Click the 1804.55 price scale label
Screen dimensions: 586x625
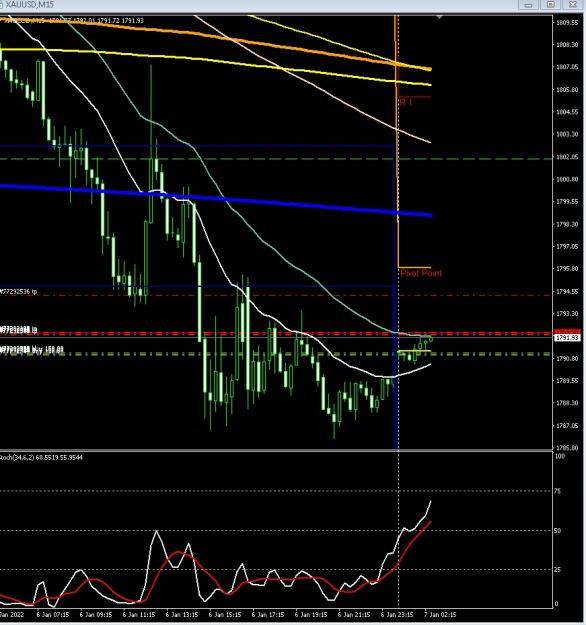[x=567, y=112]
